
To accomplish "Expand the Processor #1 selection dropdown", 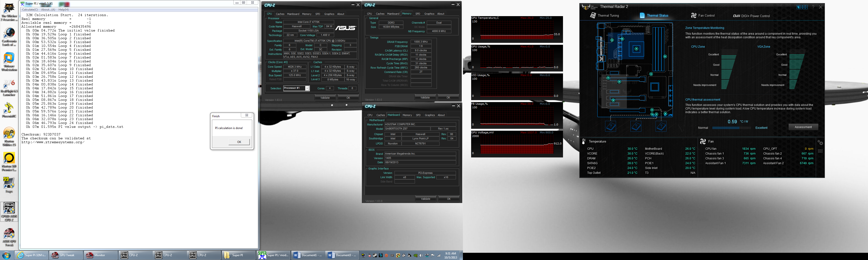I will click(307, 88).
